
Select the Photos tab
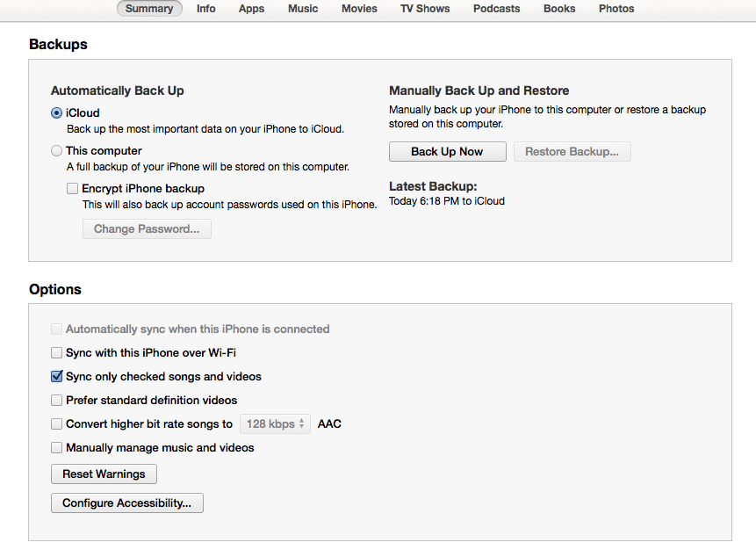point(616,9)
